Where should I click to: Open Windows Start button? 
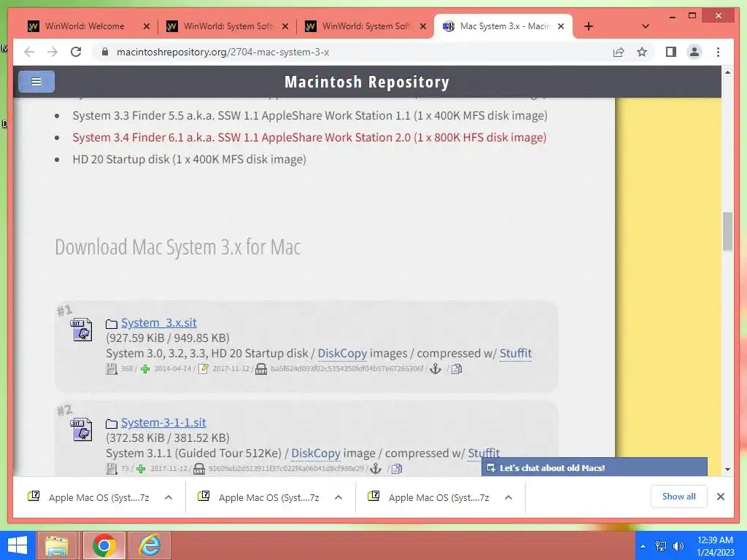click(18, 545)
